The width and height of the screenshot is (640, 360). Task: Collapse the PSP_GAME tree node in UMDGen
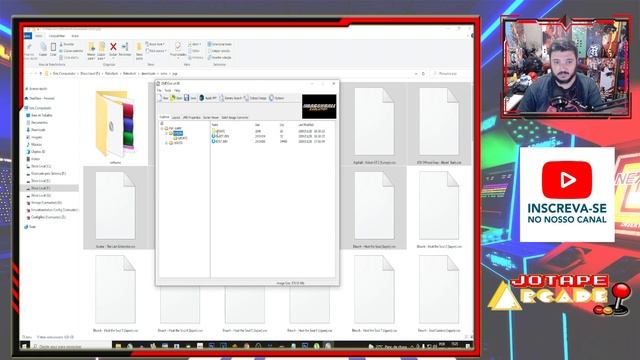[x=162, y=128]
